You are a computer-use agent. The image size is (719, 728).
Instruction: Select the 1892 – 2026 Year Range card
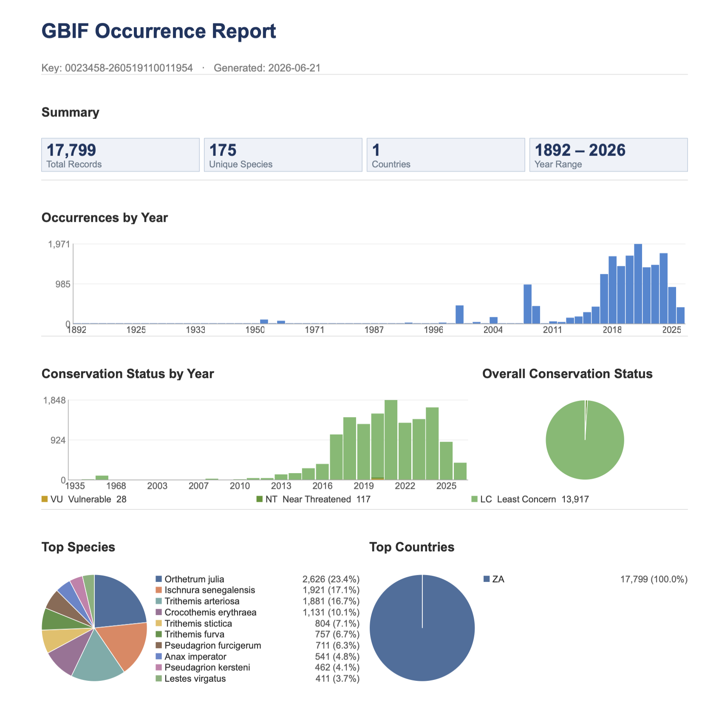pos(609,155)
